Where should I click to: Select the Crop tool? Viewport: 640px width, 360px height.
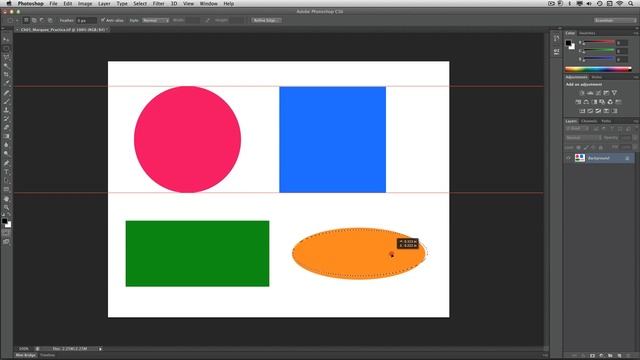click(x=6, y=75)
